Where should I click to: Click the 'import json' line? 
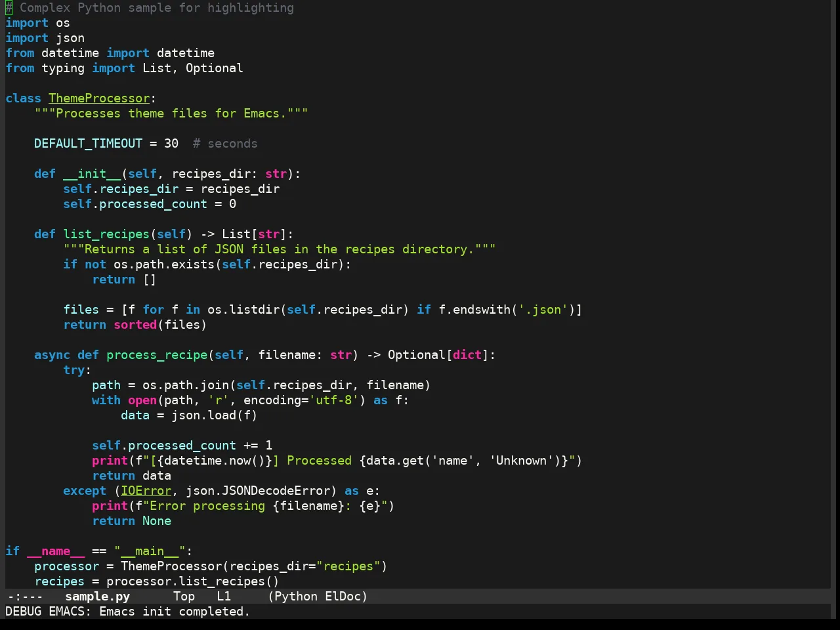[45, 38]
